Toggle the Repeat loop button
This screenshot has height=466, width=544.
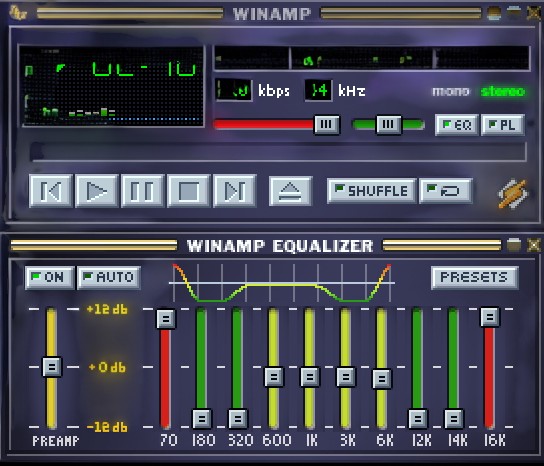(x=446, y=190)
